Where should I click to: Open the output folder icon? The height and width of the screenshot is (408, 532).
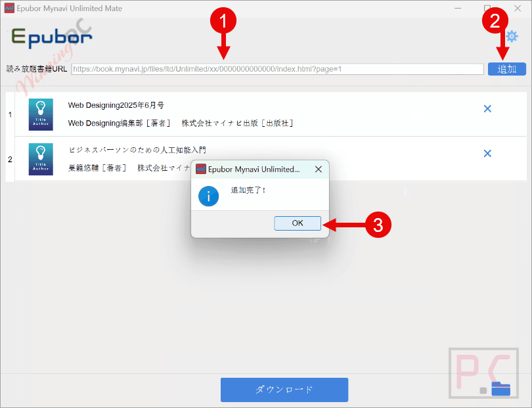500,389
